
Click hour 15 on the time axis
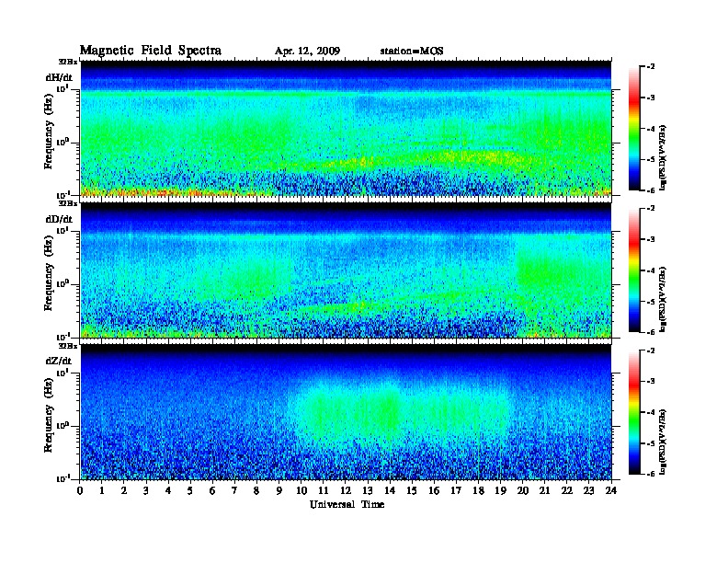(412, 490)
